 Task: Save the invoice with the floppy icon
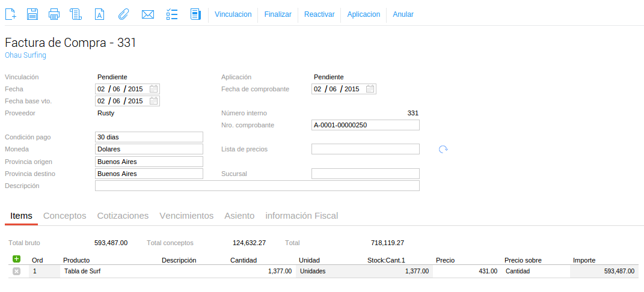coord(32,14)
